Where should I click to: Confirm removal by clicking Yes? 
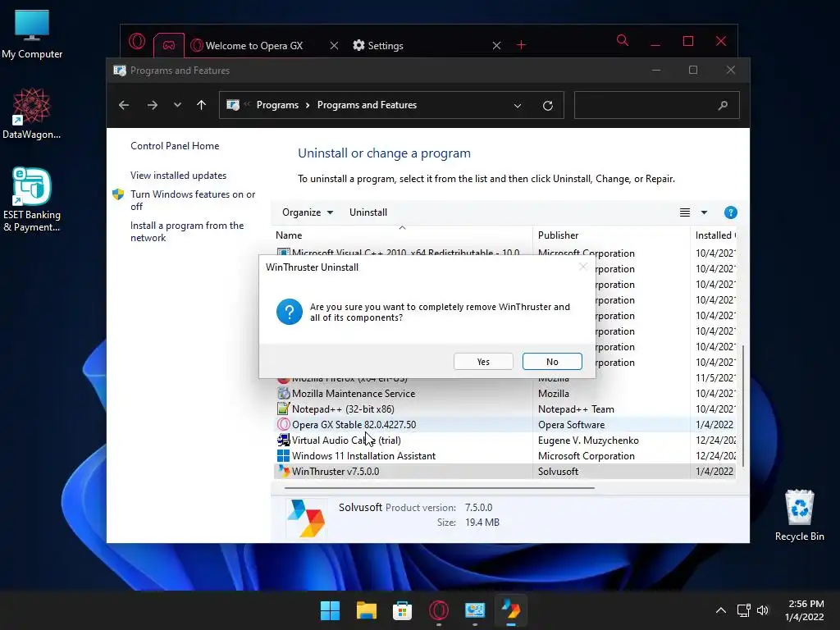pos(483,362)
